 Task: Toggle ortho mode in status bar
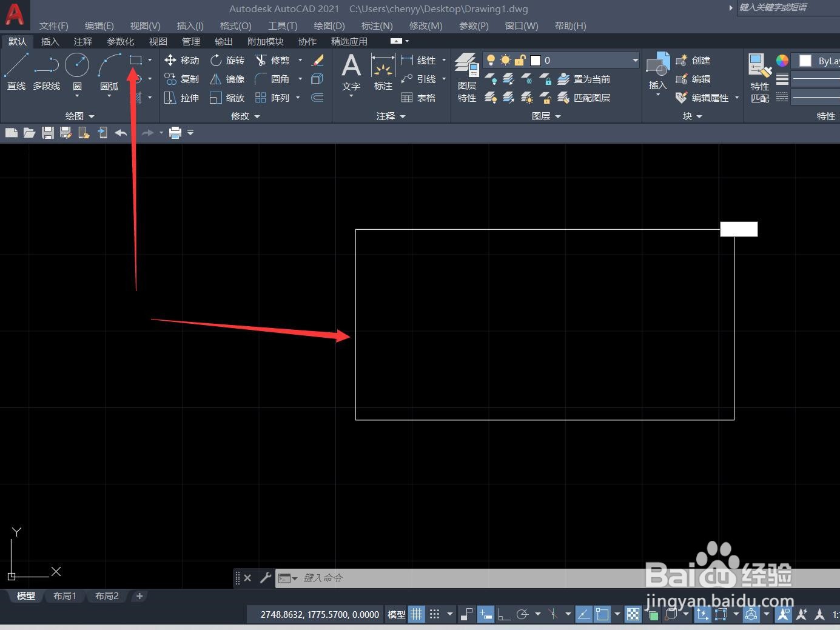click(x=504, y=614)
